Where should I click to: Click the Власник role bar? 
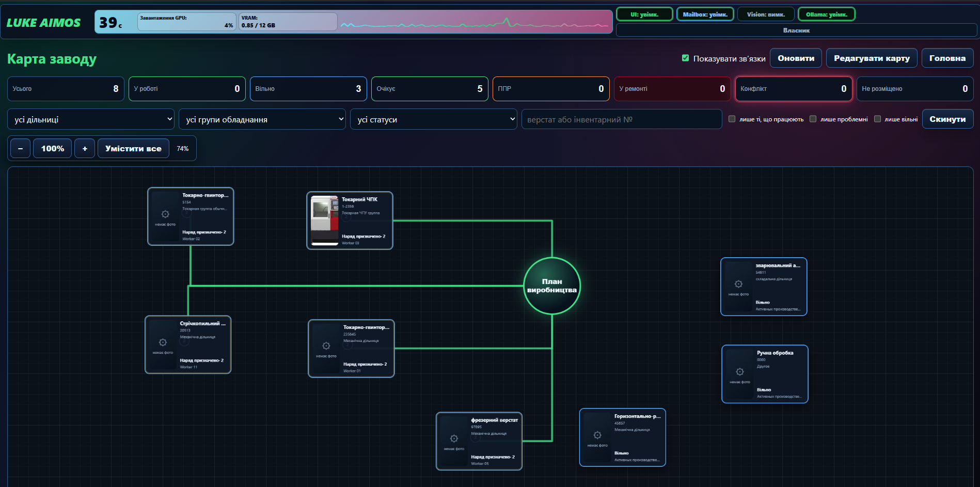pyautogui.click(x=796, y=30)
